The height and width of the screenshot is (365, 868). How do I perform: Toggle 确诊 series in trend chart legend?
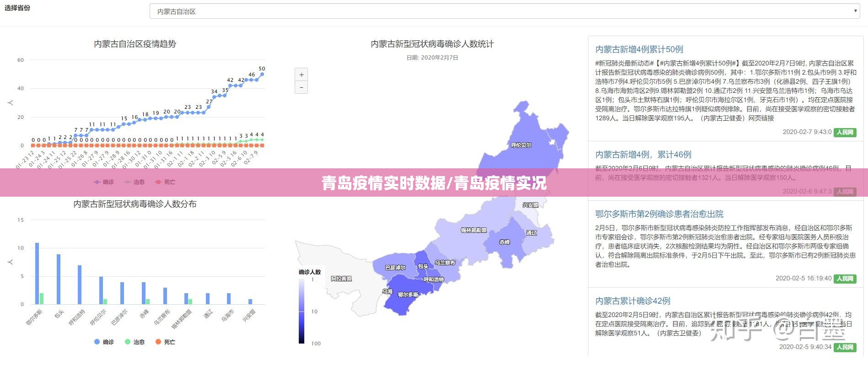[x=103, y=182]
